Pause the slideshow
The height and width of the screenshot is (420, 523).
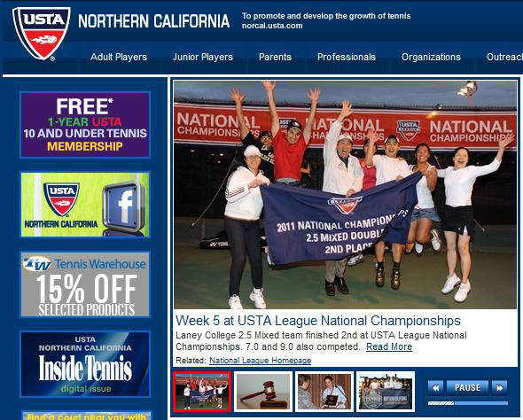(x=468, y=388)
